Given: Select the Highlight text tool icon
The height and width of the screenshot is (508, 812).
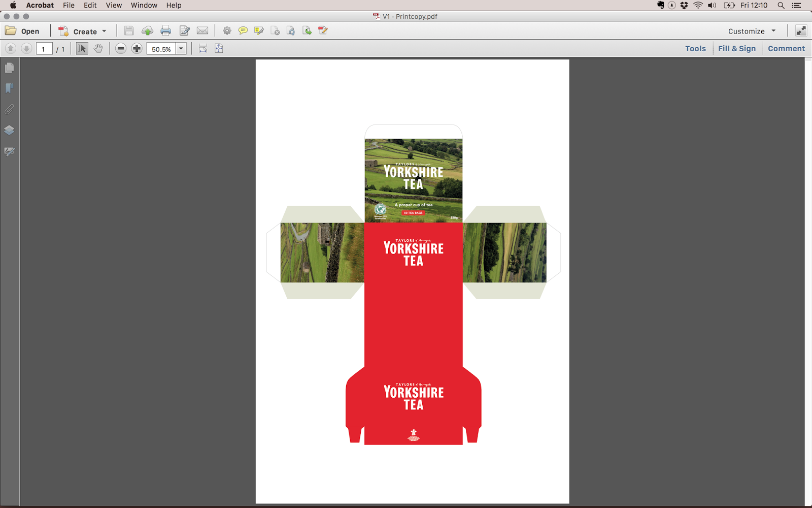Looking at the screenshot, I should coord(259,31).
